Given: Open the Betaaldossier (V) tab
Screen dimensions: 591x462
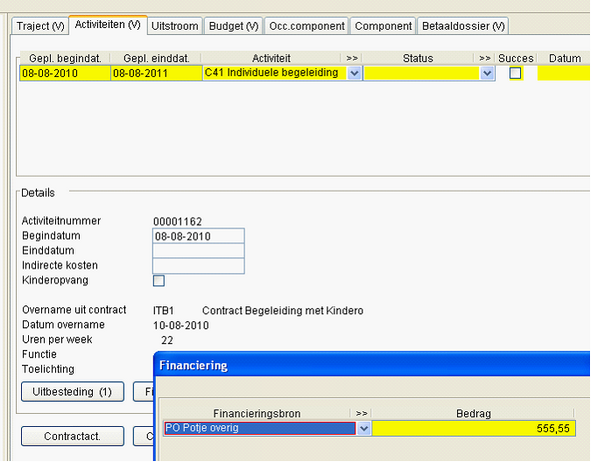Looking at the screenshot, I should pos(463,26).
